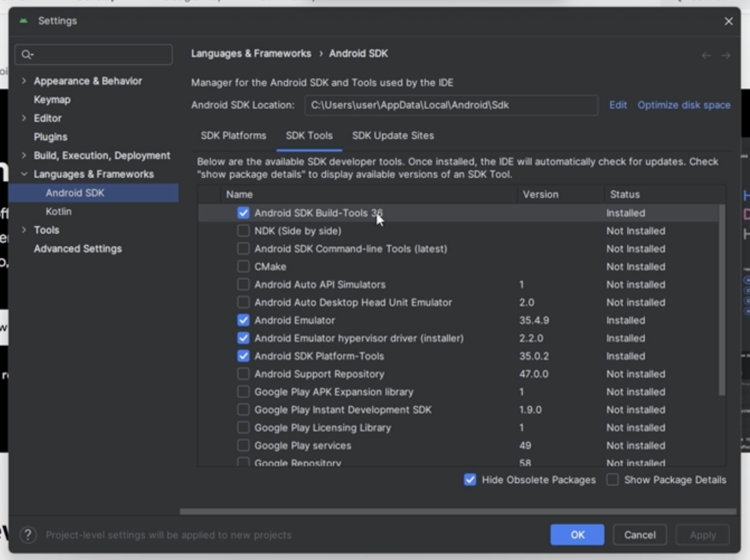This screenshot has height=560, width=750.
Task: Tick the CMake checkbox
Action: coord(243,267)
